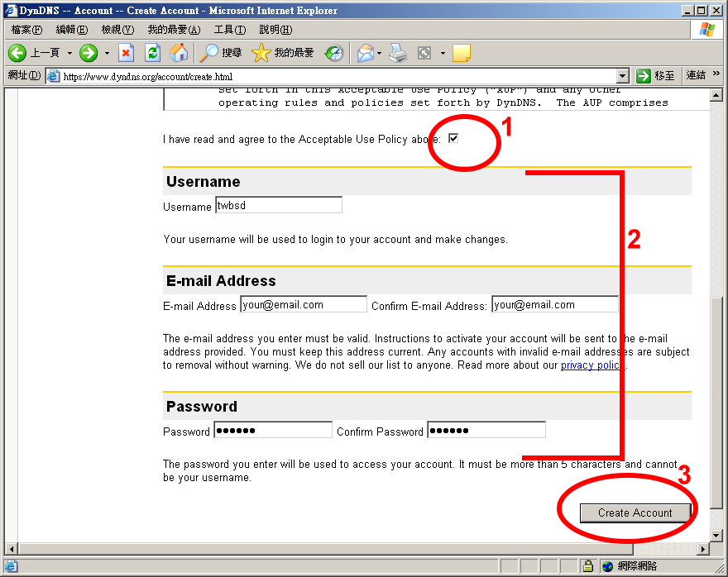
Task: Go to the Home page icon
Action: pos(178,53)
